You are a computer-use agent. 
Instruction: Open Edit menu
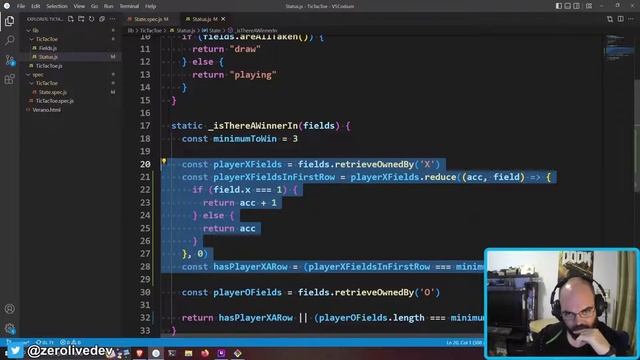click(36, 6)
